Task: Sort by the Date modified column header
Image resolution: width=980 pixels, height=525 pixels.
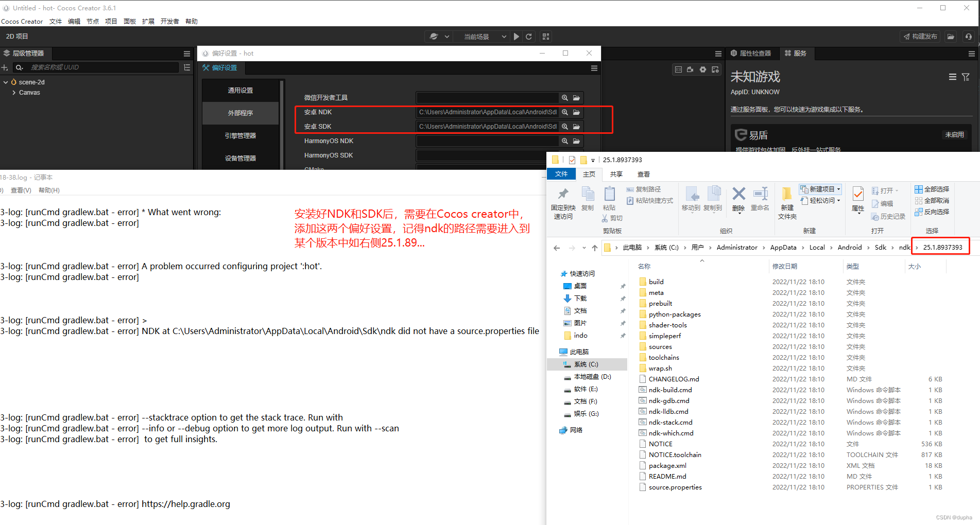Action: coord(785,267)
